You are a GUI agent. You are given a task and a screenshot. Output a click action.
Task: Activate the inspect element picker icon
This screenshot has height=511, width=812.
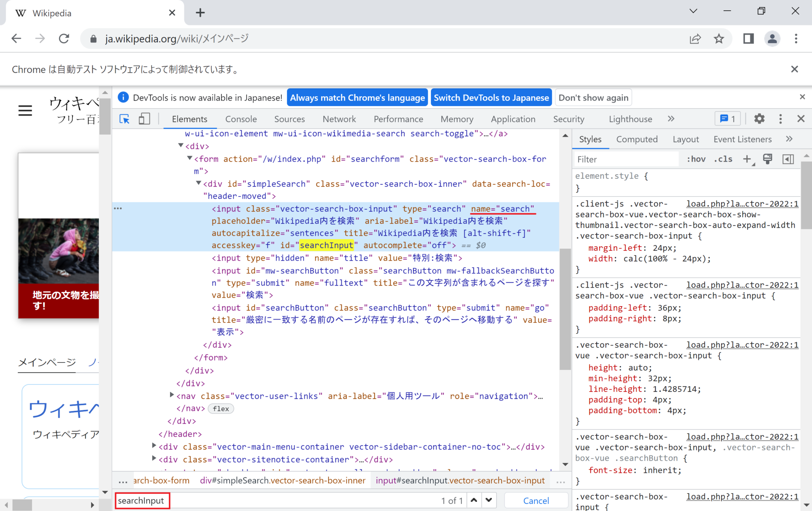click(x=124, y=119)
